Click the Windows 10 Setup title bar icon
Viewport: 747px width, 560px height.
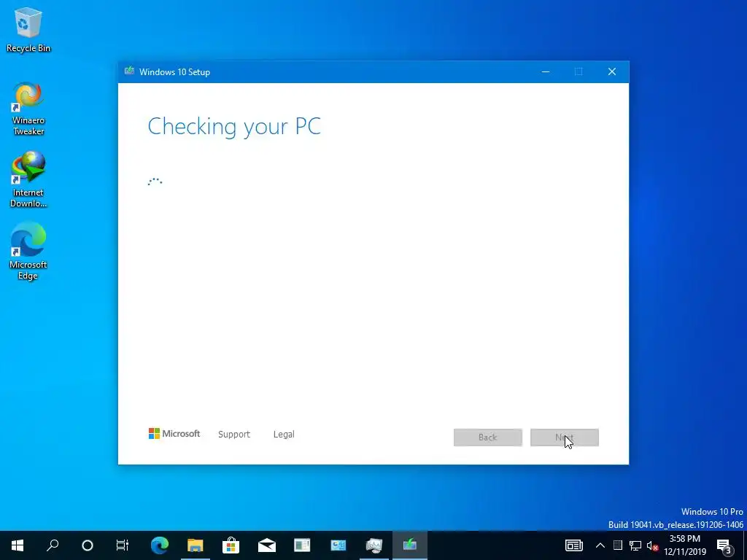pyautogui.click(x=129, y=71)
